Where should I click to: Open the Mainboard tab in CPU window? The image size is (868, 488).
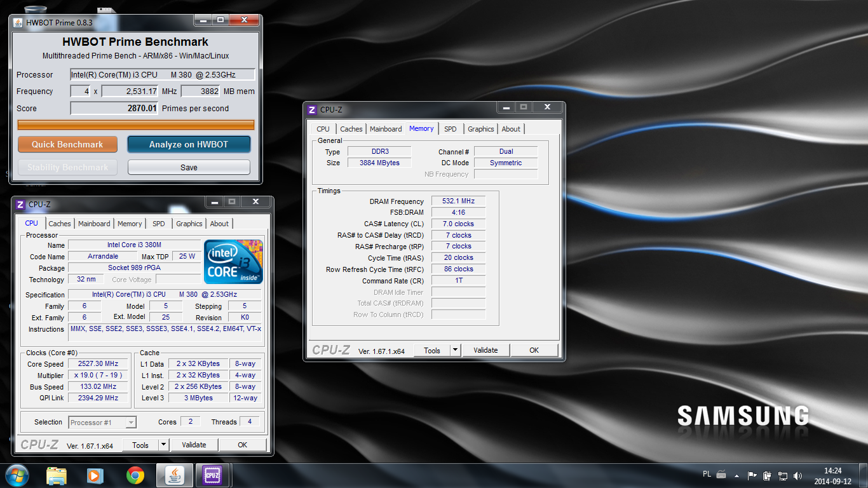[94, 224]
